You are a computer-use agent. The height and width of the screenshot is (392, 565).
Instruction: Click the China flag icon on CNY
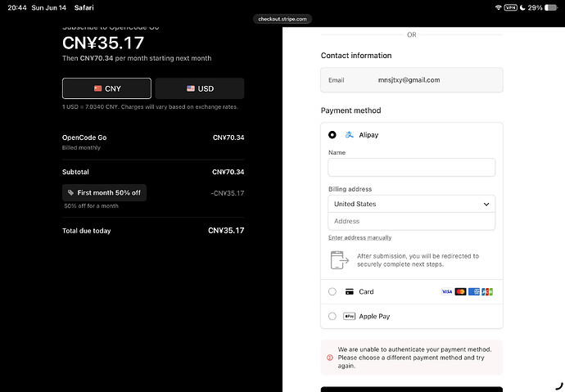tap(97, 88)
